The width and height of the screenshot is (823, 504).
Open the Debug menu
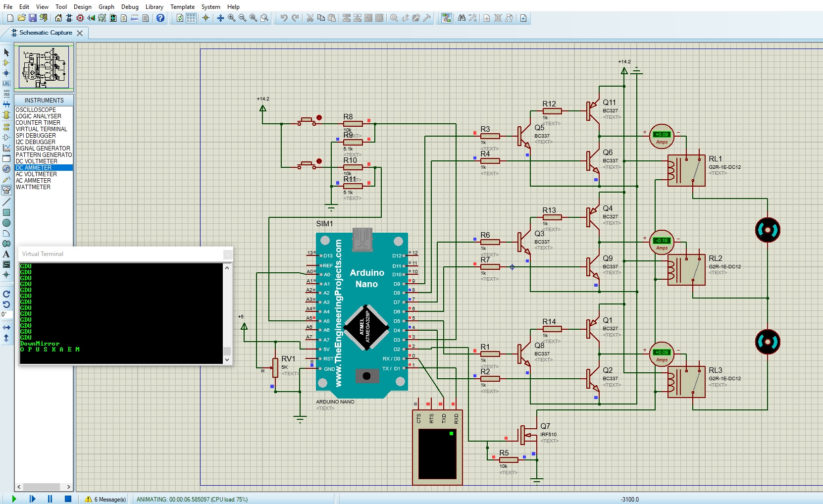(x=130, y=6)
